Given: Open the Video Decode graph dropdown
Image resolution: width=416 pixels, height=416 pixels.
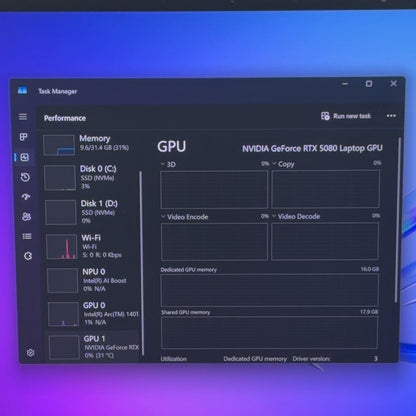Looking at the screenshot, I should coord(296,217).
